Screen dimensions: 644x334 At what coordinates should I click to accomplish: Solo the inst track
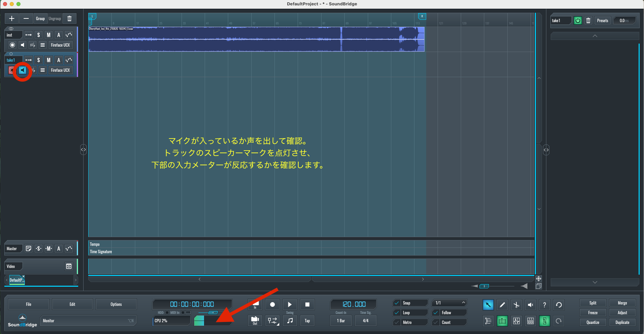click(x=39, y=35)
